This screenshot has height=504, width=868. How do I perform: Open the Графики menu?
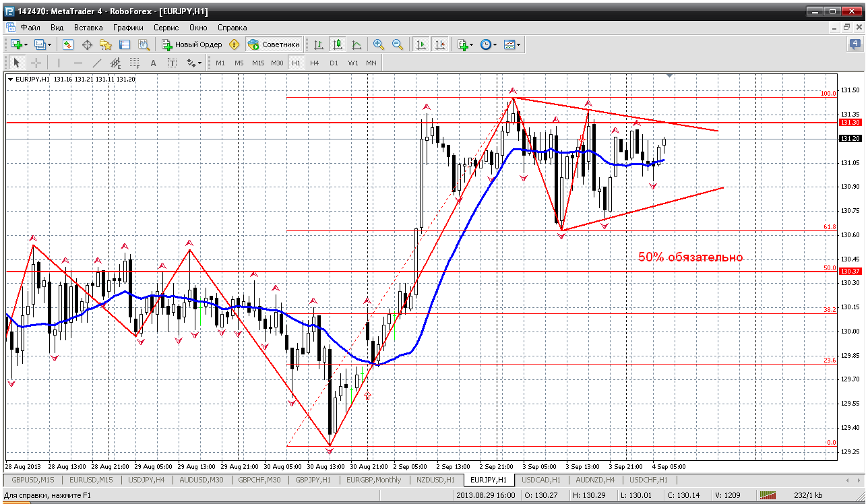click(x=128, y=28)
